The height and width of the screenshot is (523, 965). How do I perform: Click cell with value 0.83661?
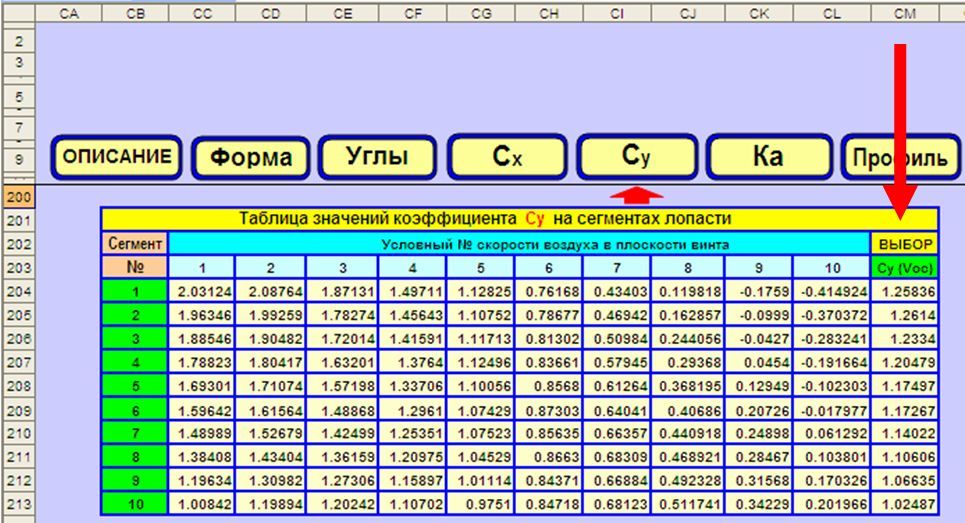[x=549, y=362]
